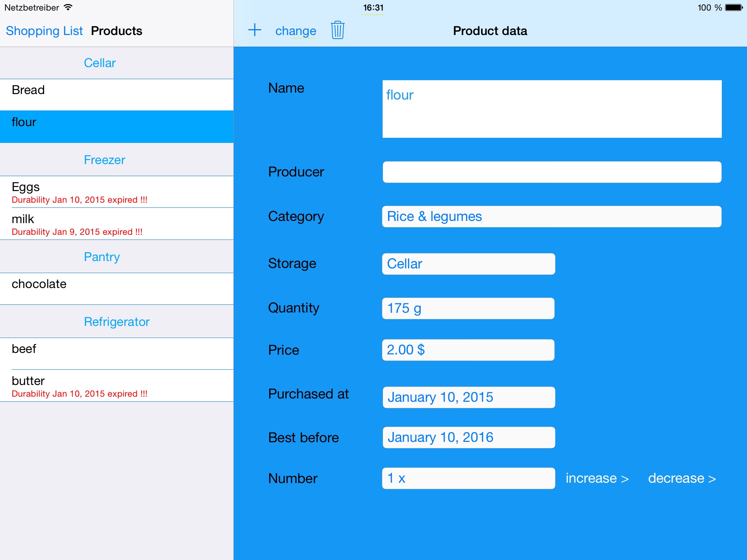This screenshot has height=560, width=747.
Task: Go back to Shopping List
Action: (44, 31)
